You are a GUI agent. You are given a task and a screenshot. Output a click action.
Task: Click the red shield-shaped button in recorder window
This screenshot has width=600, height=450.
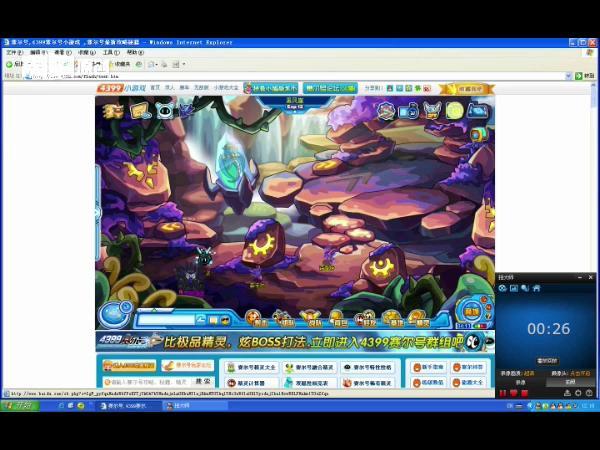pyautogui.click(x=514, y=393)
